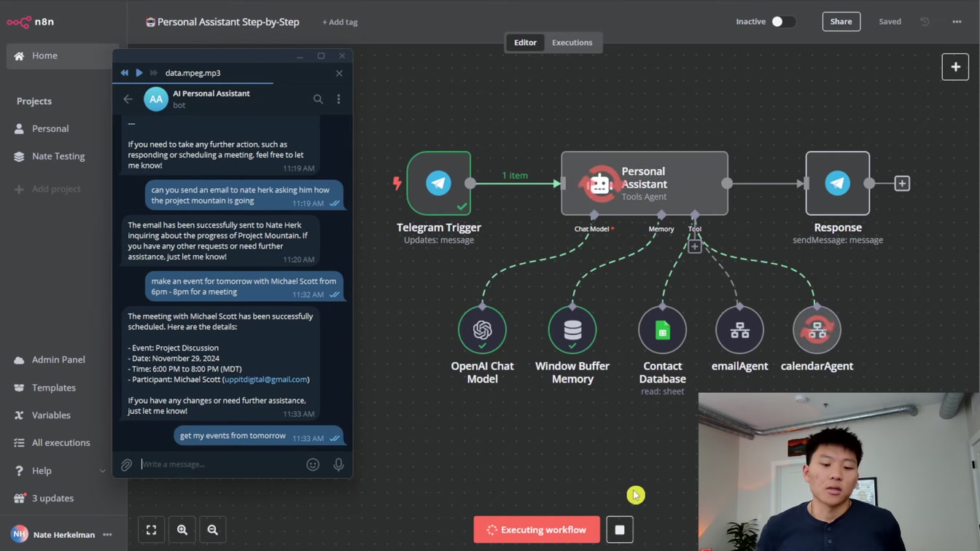Viewport: 980px width, 551px height.
Task: Skip to next audio track
Action: tap(153, 73)
